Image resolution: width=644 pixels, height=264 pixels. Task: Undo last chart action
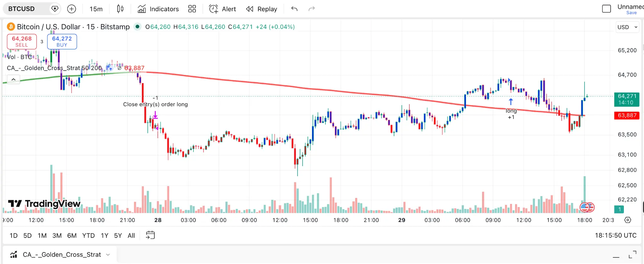click(294, 9)
